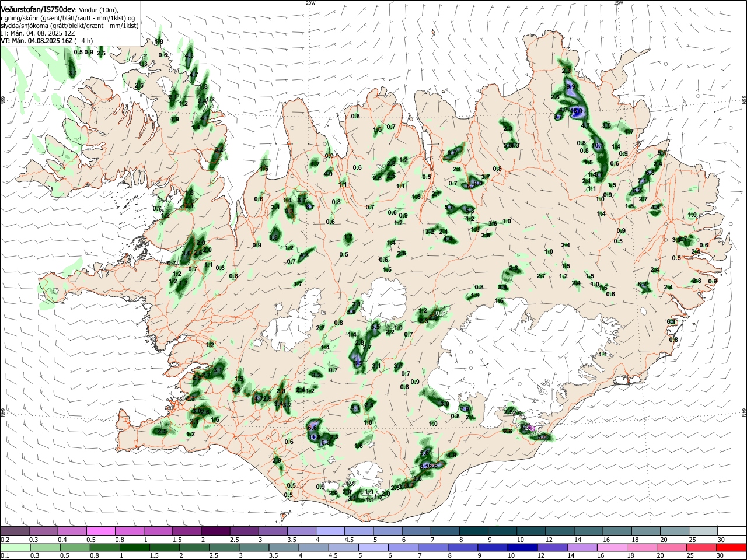This screenshot has height=560, width=747.
Task: Select bottom-row legend swatch between 1 and 1.5
Action: coord(134,548)
